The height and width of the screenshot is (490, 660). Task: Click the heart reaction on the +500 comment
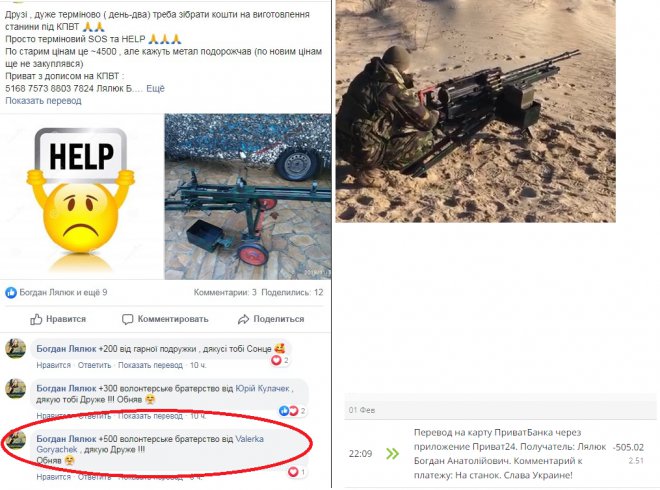(293, 472)
